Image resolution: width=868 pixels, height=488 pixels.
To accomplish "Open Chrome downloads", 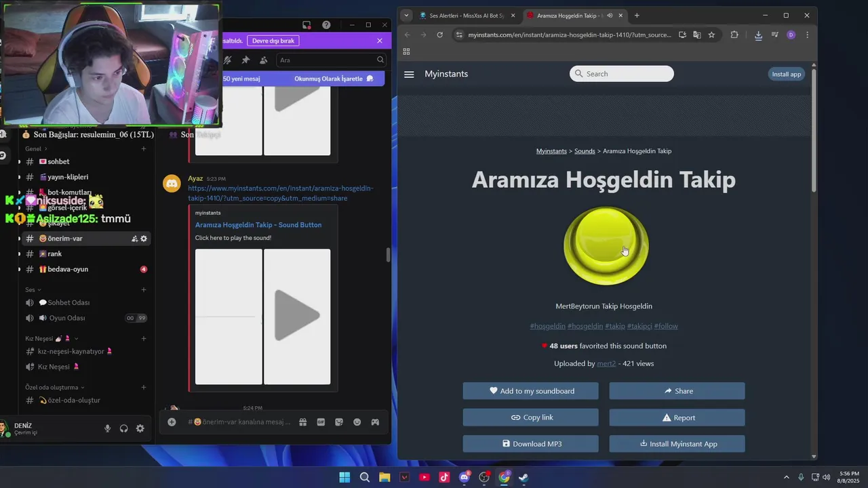I will pyautogui.click(x=758, y=35).
